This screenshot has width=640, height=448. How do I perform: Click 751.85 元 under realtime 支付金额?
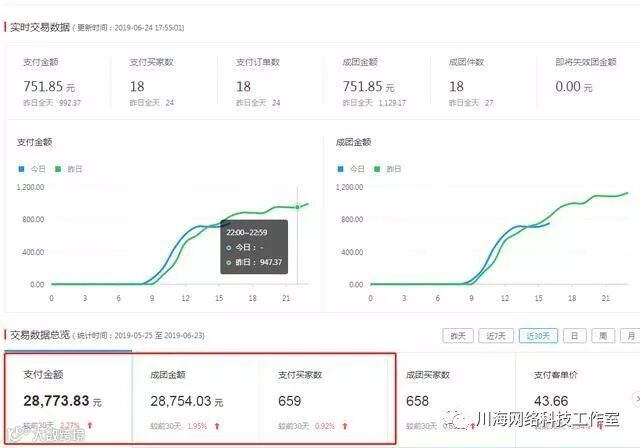[49, 86]
